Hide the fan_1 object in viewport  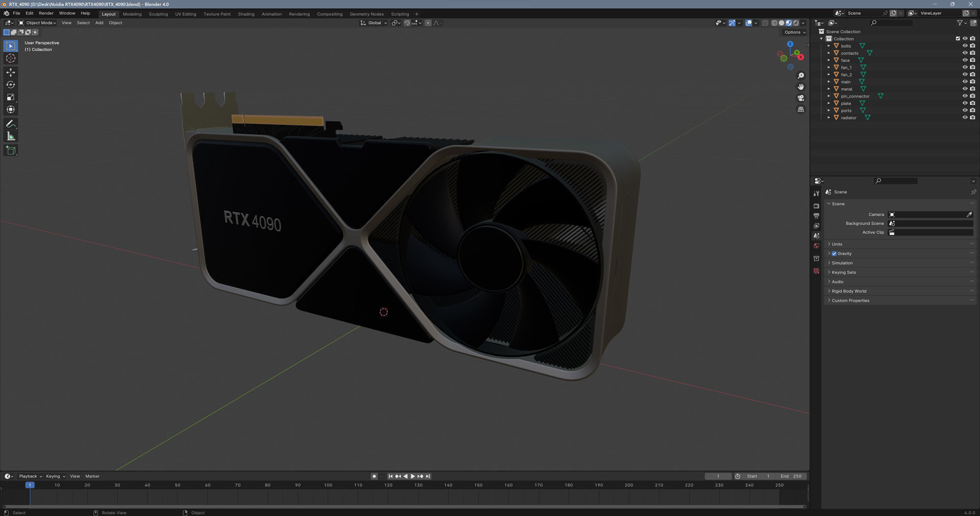[965, 67]
